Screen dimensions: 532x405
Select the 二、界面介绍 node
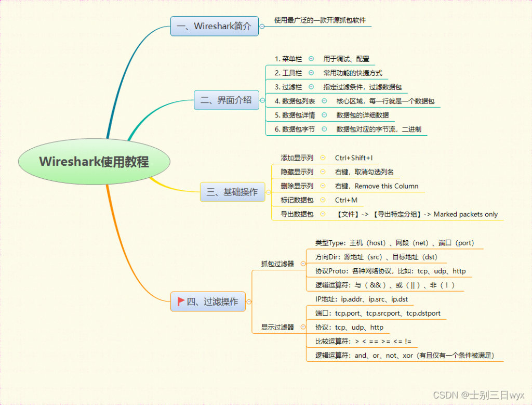tap(227, 100)
